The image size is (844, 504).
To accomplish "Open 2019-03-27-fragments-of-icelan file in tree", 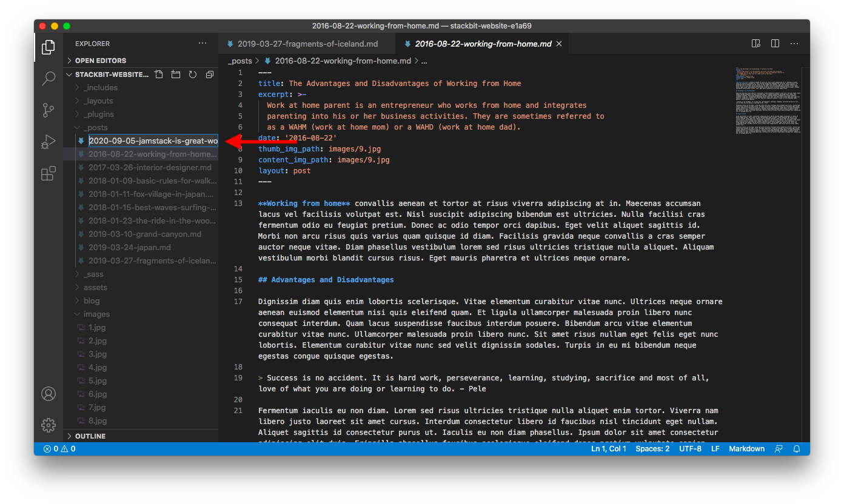I will point(141,260).
